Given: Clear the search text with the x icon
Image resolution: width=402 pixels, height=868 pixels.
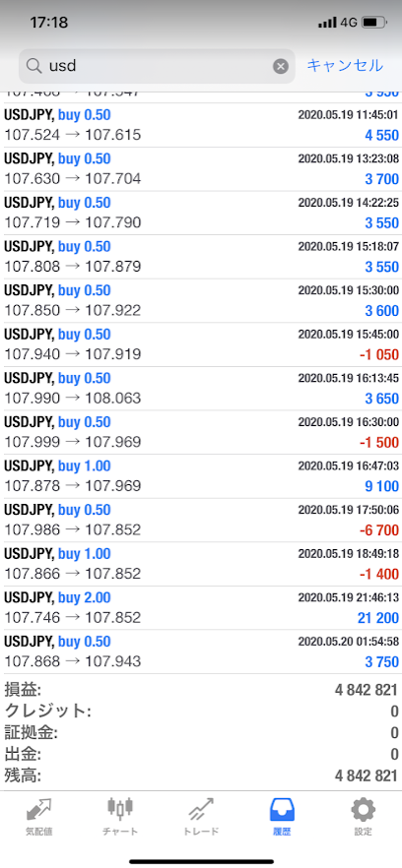Looking at the screenshot, I should (281, 67).
